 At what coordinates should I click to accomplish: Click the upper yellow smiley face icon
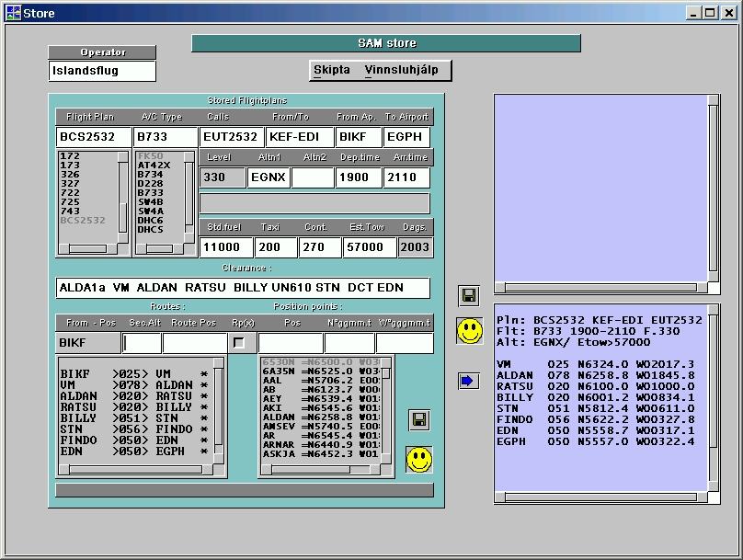click(x=470, y=331)
